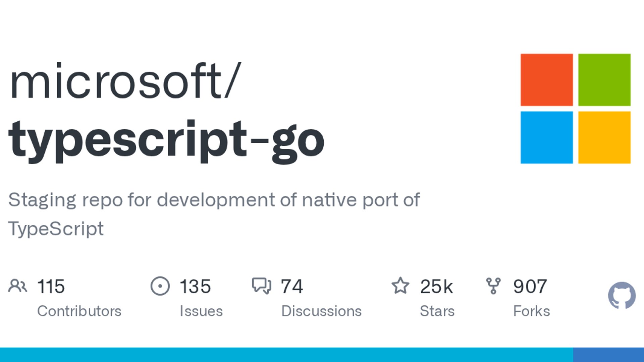644x362 pixels.
Task: Click the GitHub octocat logo
Action: [x=622, y=295]
